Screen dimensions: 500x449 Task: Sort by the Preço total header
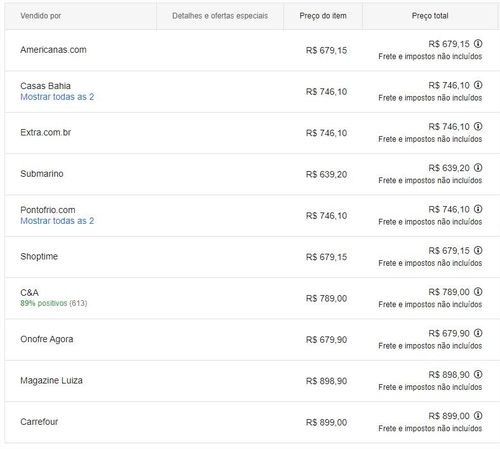[430, 16]
